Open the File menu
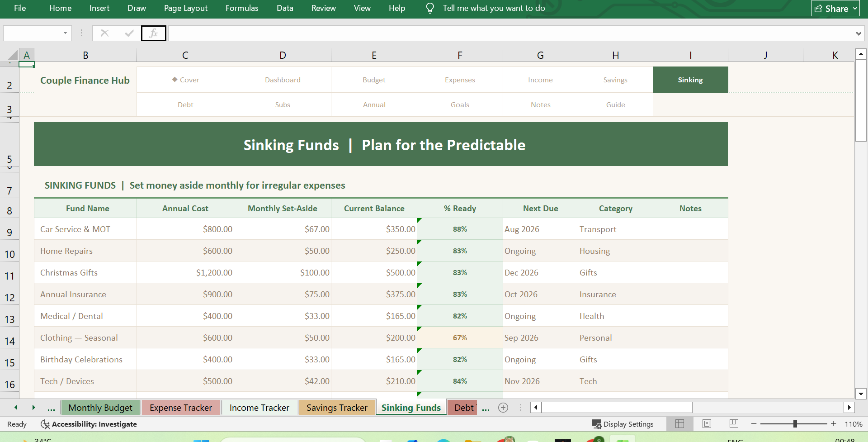 click(x=20, y=8)
